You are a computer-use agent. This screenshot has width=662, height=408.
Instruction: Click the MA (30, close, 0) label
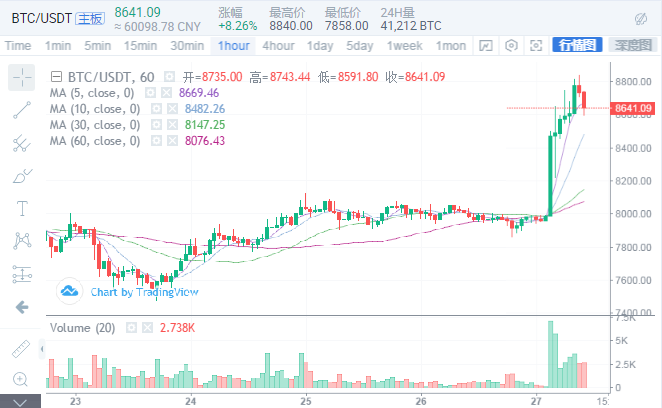click(95, 125)
